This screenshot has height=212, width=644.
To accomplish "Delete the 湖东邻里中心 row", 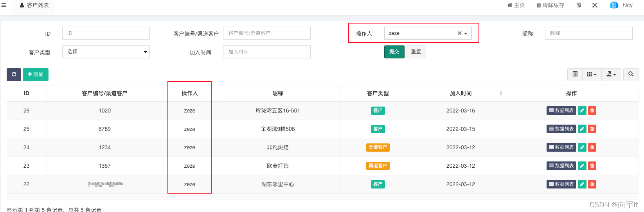I will tap(592, 184).
